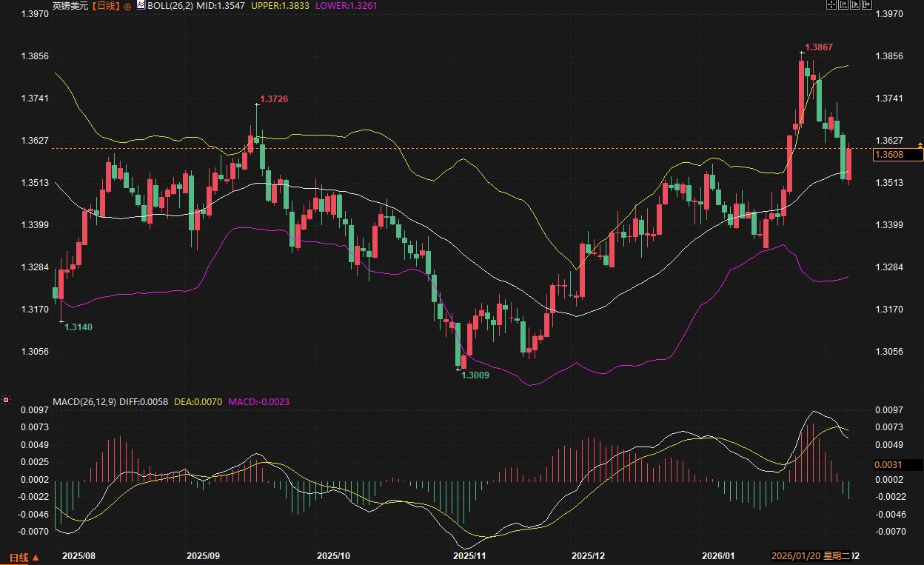Click the 0.0031 MACD value tag
The height and width of the screenshot is (565, 924).
tap(897, 465)
